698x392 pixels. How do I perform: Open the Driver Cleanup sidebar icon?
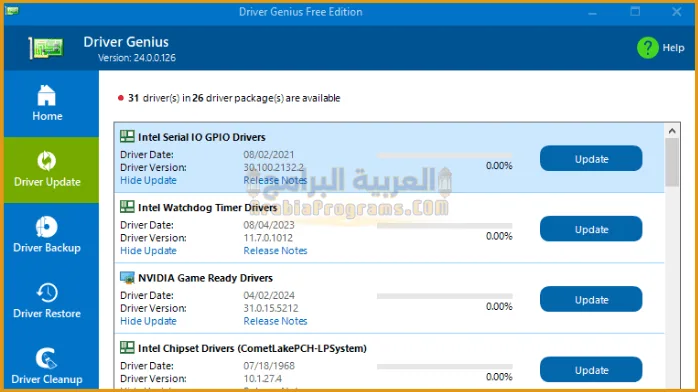pyautogui.click(x=47, y=358)
